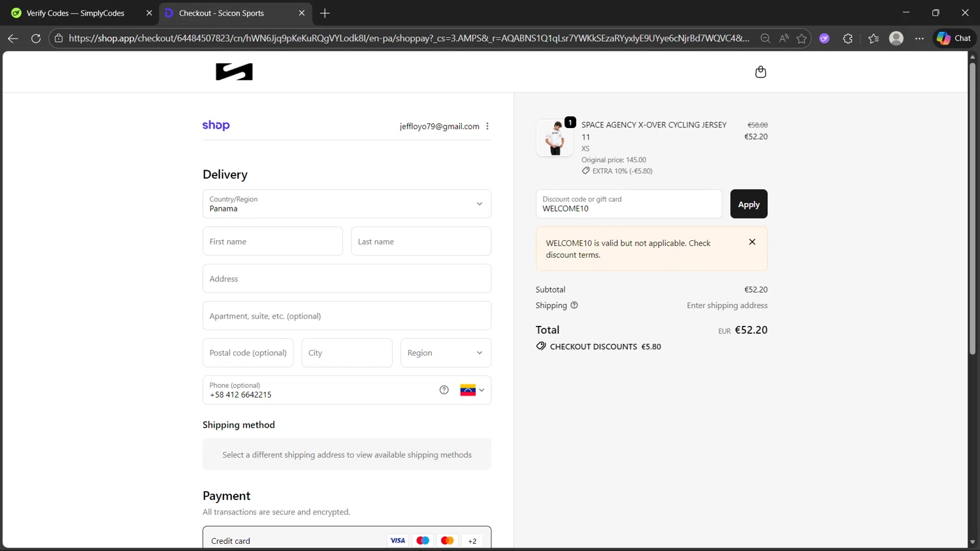
Task: Click the phone number help icon
Action: click(444, 390)
